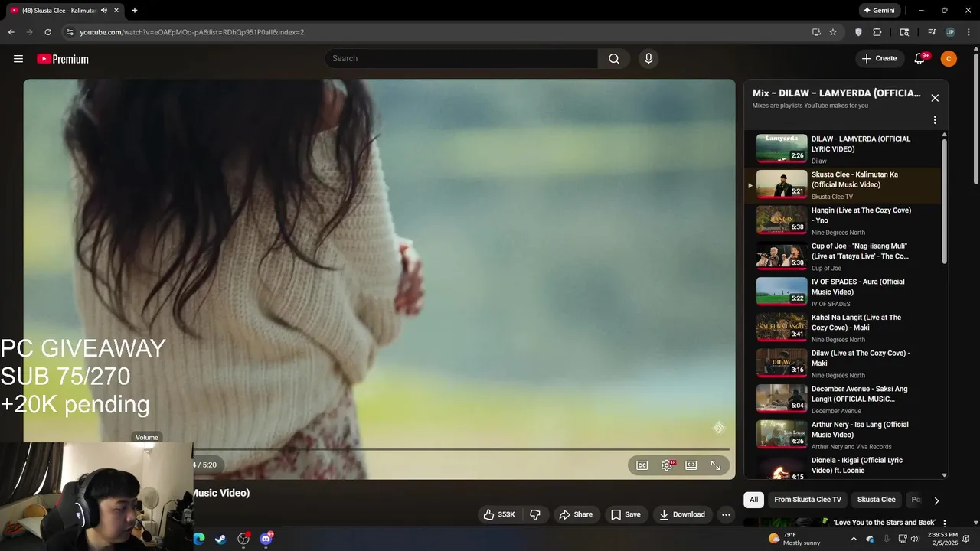This screenshot has height=551, width=980.
Task: Download the video for offline viewing
Action: tap(682, 514)
